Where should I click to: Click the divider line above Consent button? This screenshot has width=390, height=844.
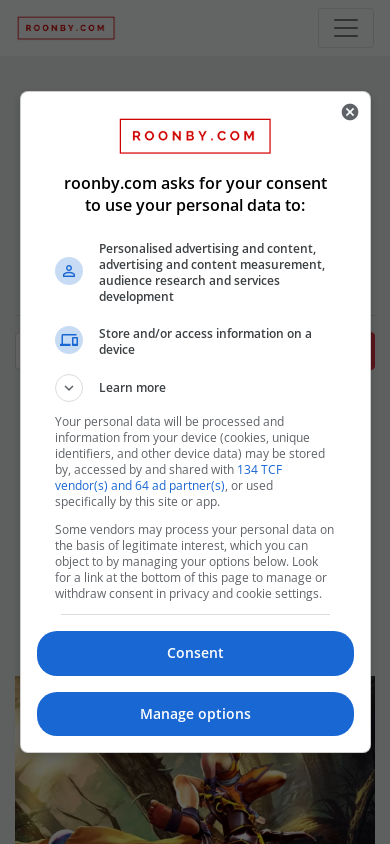tap(195, 614)
